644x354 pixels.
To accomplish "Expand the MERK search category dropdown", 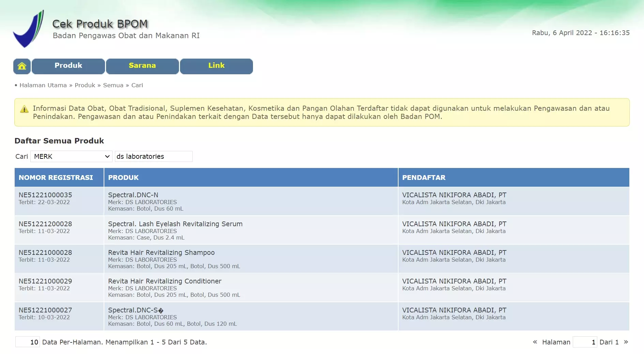I will 71,156.
